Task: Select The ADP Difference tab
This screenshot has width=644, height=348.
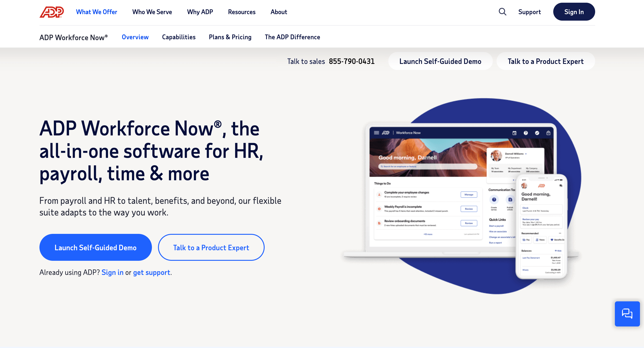Action: coord(292,37)
